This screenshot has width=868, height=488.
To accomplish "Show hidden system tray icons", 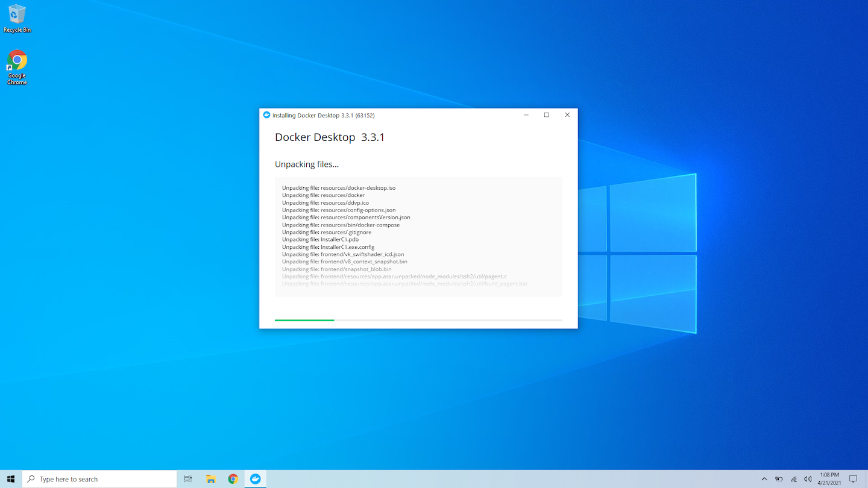I will tap(764, 479).
